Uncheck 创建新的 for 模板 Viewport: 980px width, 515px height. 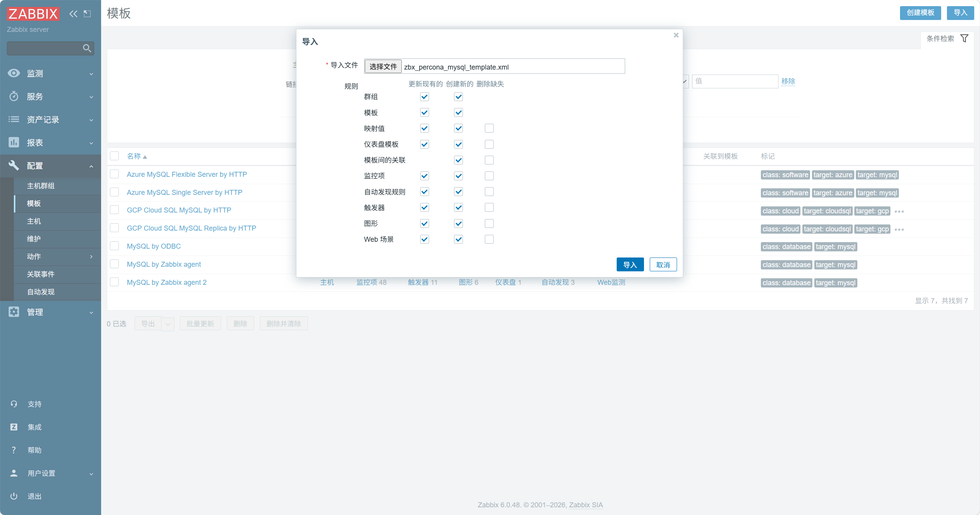[x=458, y=113]
